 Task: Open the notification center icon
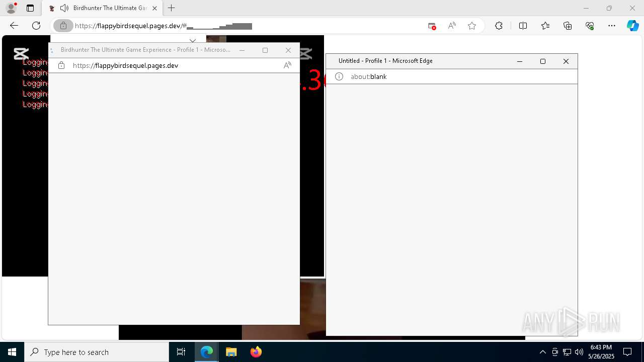(x=627, y=352)
